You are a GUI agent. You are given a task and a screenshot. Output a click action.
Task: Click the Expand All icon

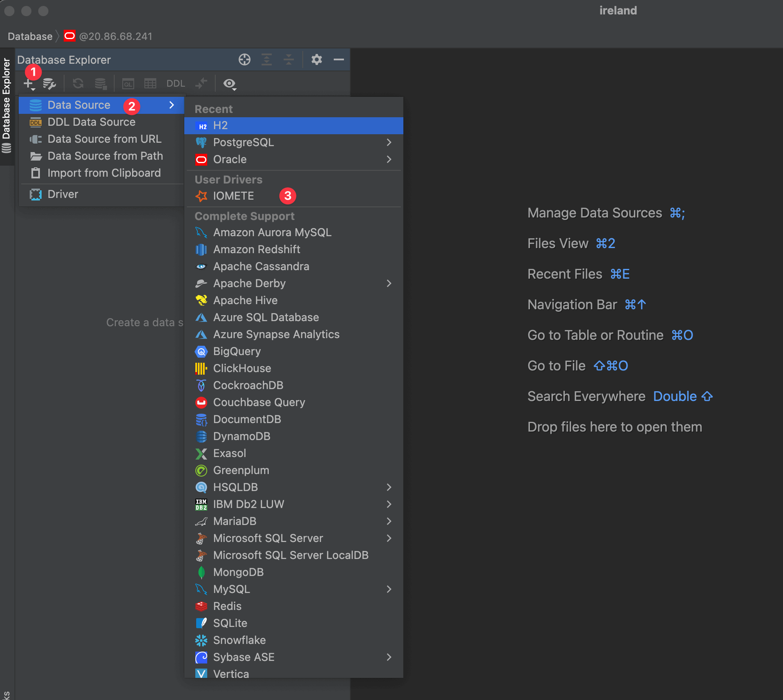coord(267,59)
